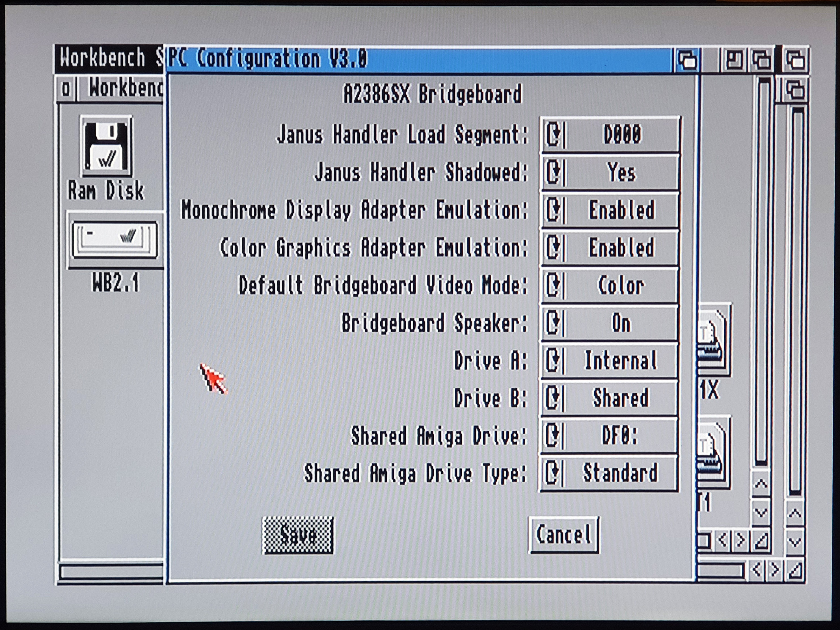Toggle Janus Handler Shadowed setting Yes
The width and height of the screenshot is (840, 630).
(x=610, y=172)
